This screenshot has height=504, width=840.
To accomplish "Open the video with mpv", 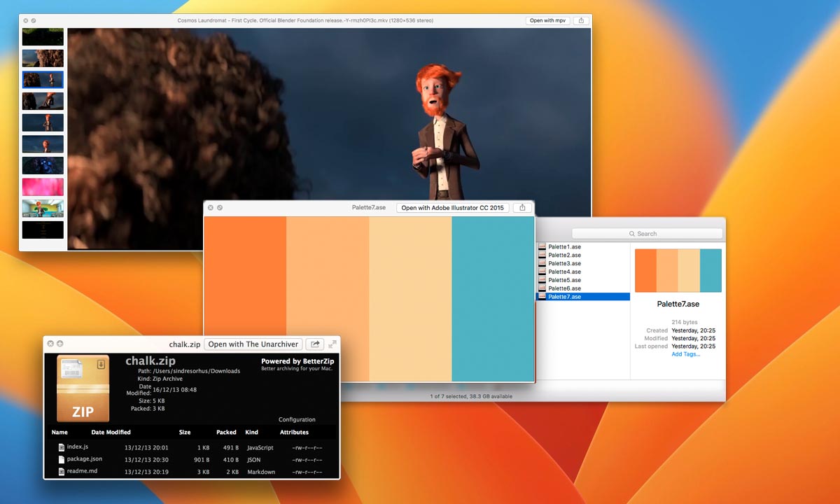I will [x=547, y=21].
